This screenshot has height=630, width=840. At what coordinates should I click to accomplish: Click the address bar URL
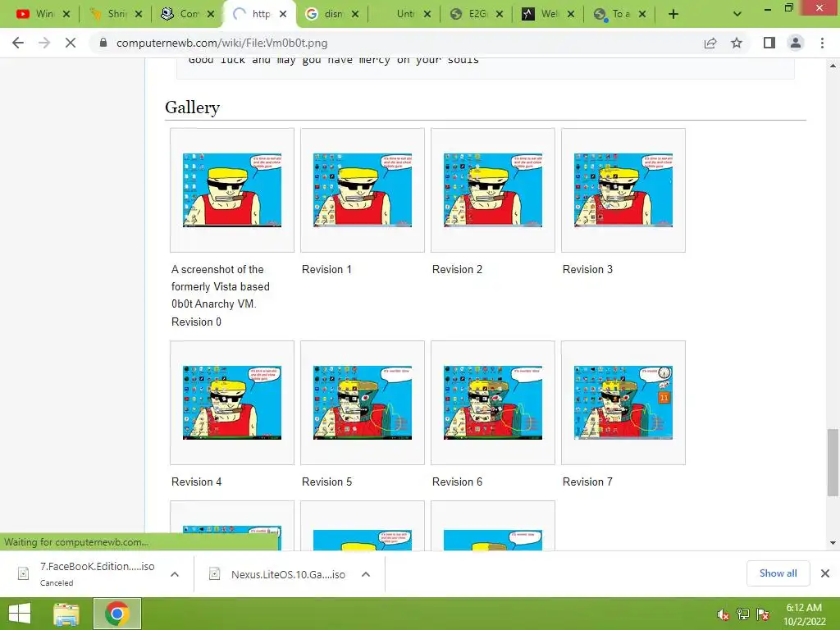(221, 43)
